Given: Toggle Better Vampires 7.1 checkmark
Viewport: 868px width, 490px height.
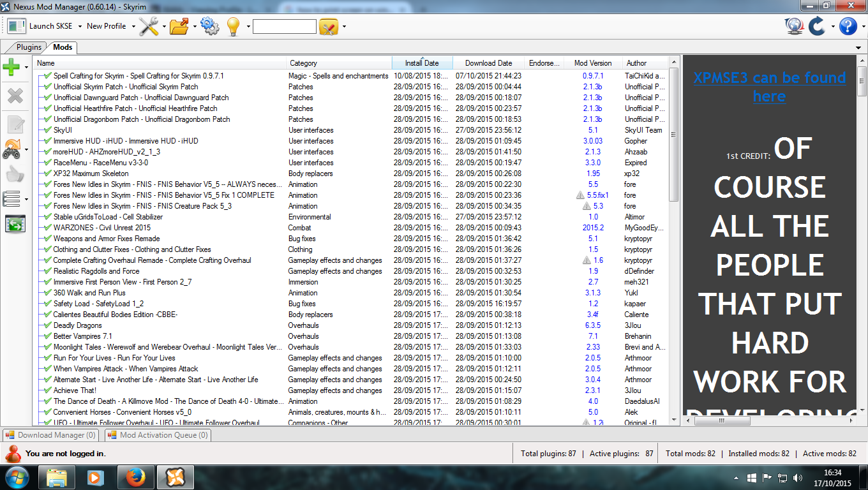Looking at the screenshot, I should [48, 336].
